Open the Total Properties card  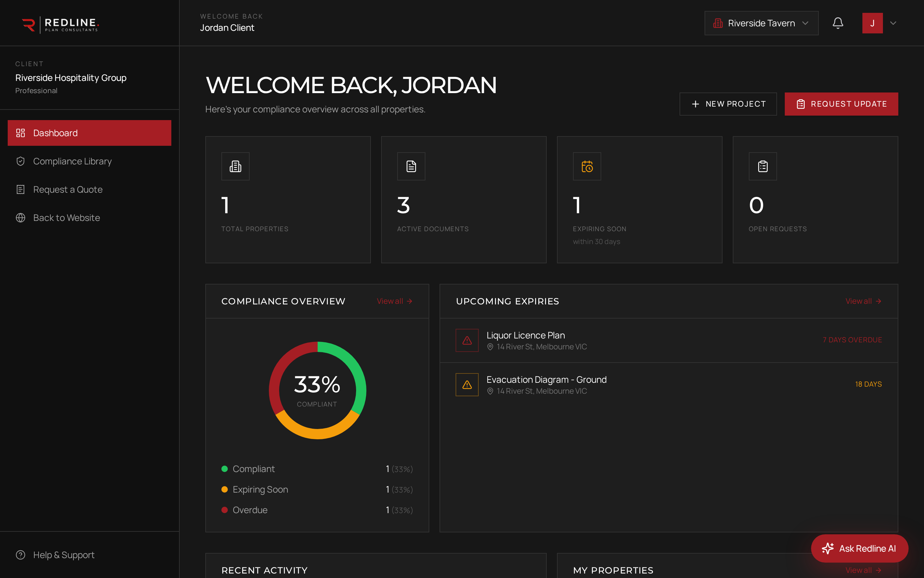tap(288, 199)
